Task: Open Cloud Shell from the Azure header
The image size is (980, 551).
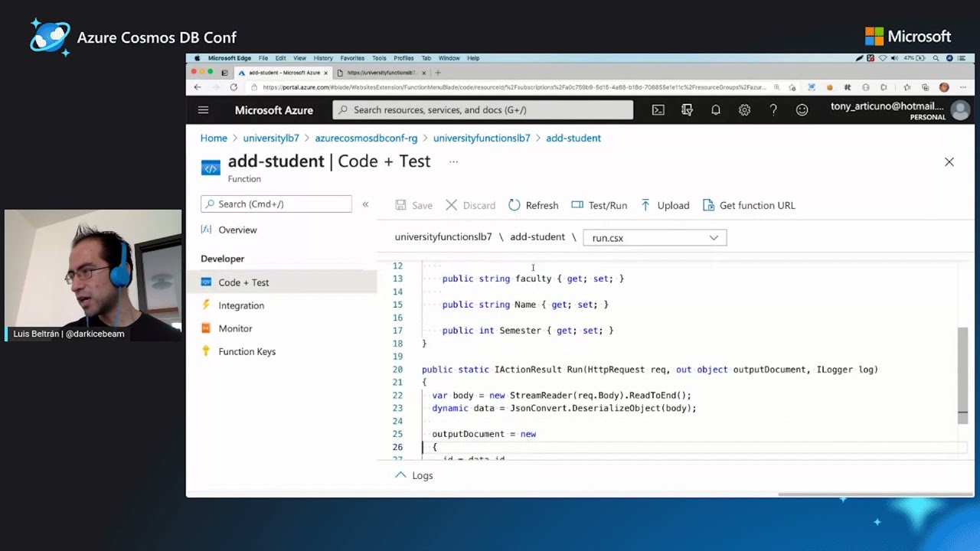Action: (x=658, y=110)
